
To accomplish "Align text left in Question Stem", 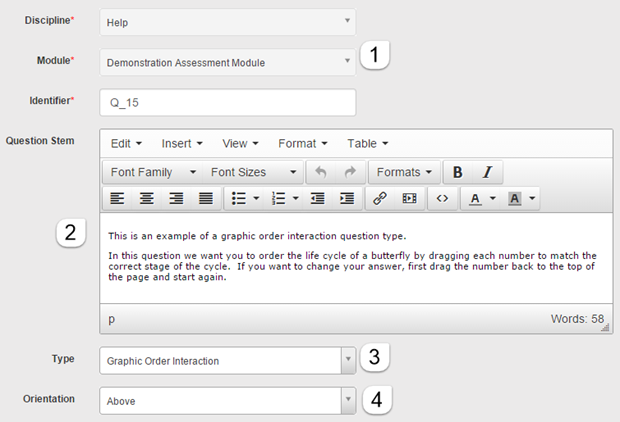I will click(117, 198).
